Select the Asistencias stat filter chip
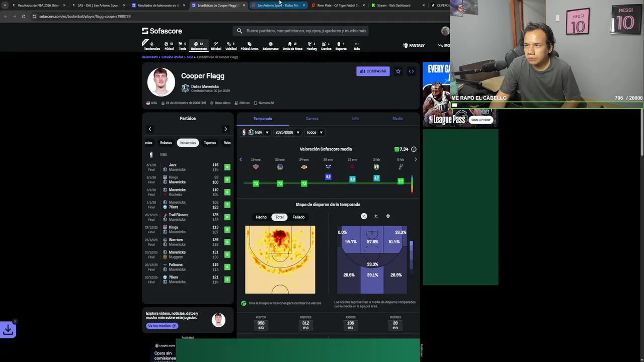 tap(188, 143)
